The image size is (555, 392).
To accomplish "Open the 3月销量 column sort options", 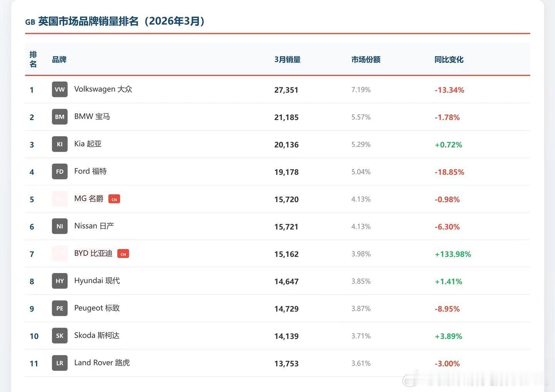I will [288, 59].
